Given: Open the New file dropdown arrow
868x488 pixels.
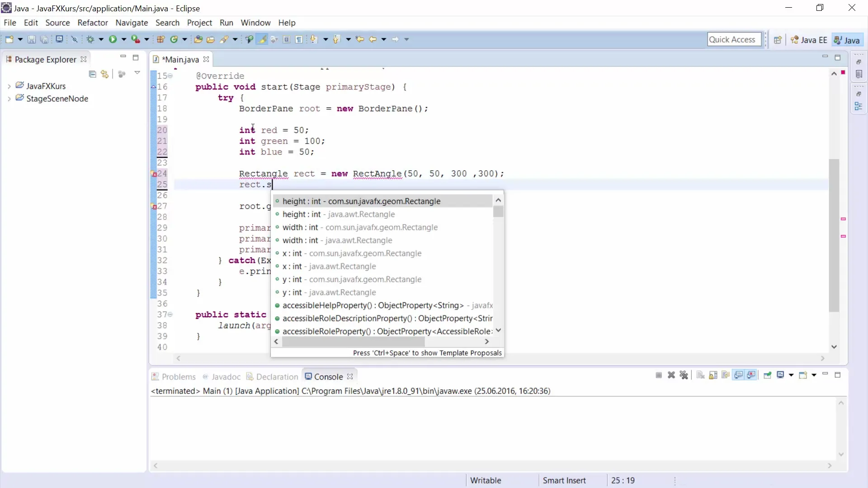Looking at the screenshot, I should tap(20, 40).
